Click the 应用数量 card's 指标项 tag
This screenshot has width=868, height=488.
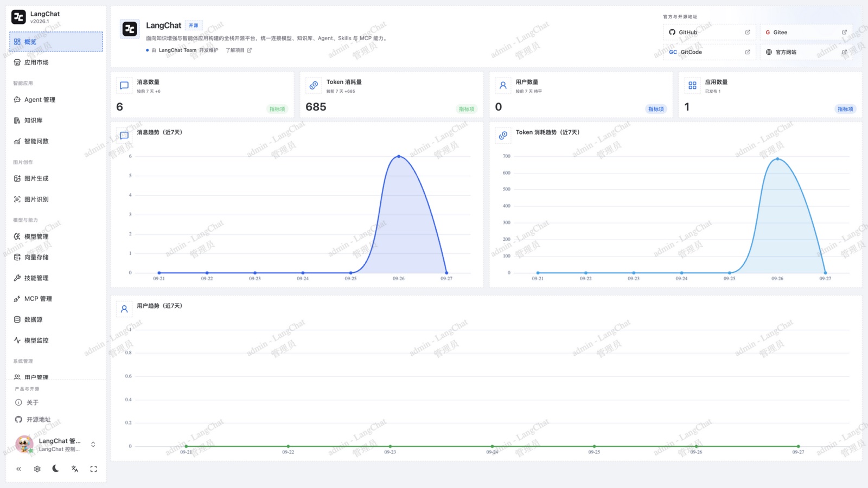[845, 109]
